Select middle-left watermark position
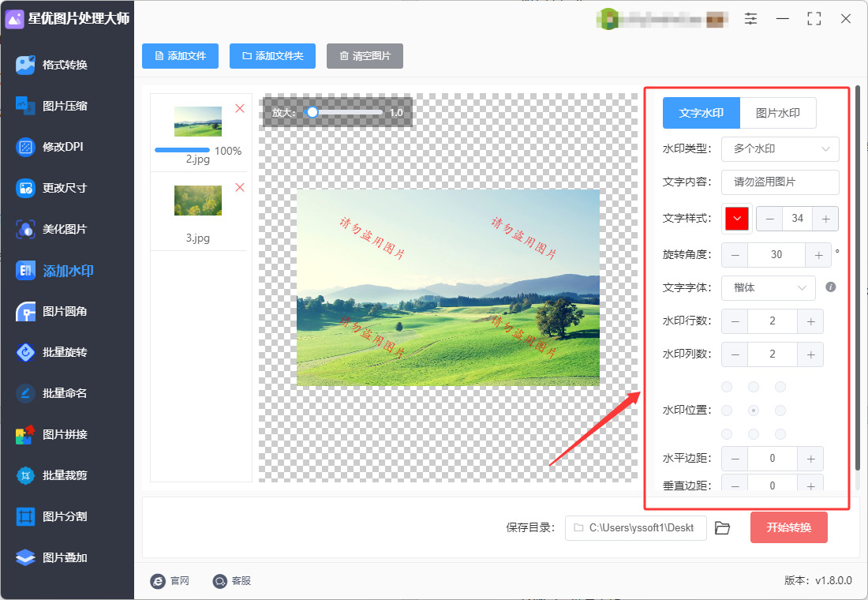Screen dimensions: 868x600 [727, 411]
